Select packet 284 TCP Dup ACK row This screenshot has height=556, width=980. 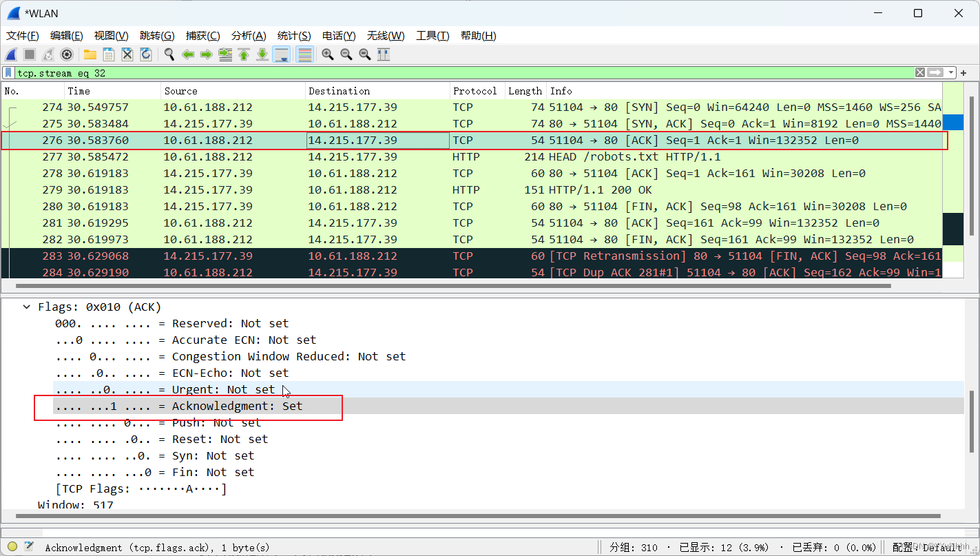(472, 272)
